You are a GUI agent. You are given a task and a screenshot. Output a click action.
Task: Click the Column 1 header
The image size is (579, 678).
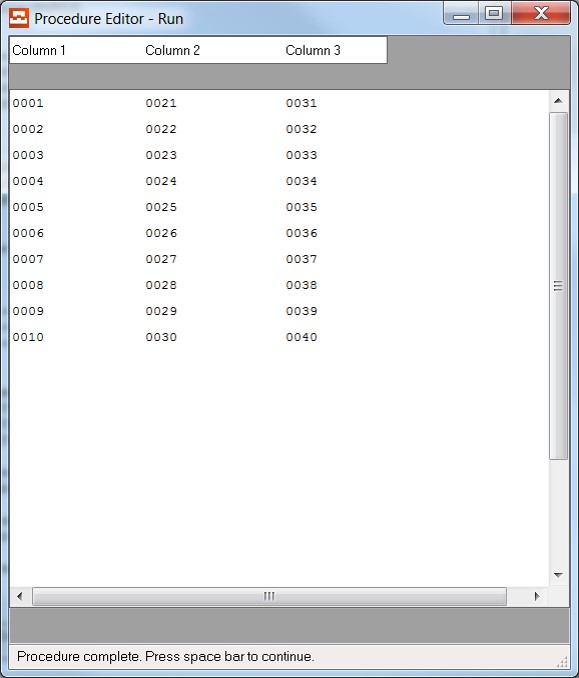click(x=39, y=50)
